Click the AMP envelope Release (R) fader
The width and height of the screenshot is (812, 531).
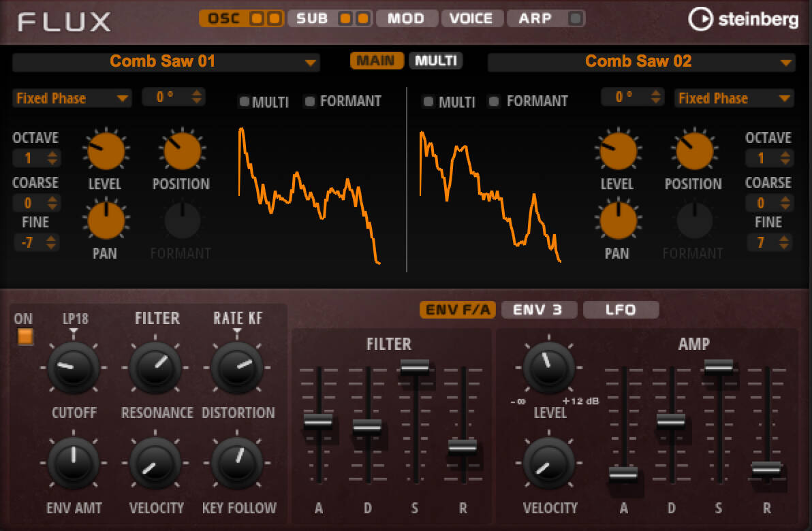[x=766, y=470]
